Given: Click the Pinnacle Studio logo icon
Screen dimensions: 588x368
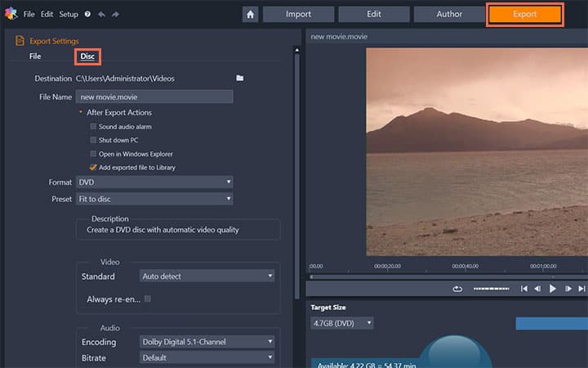Looking at the screenshot, I should point(11,14).
